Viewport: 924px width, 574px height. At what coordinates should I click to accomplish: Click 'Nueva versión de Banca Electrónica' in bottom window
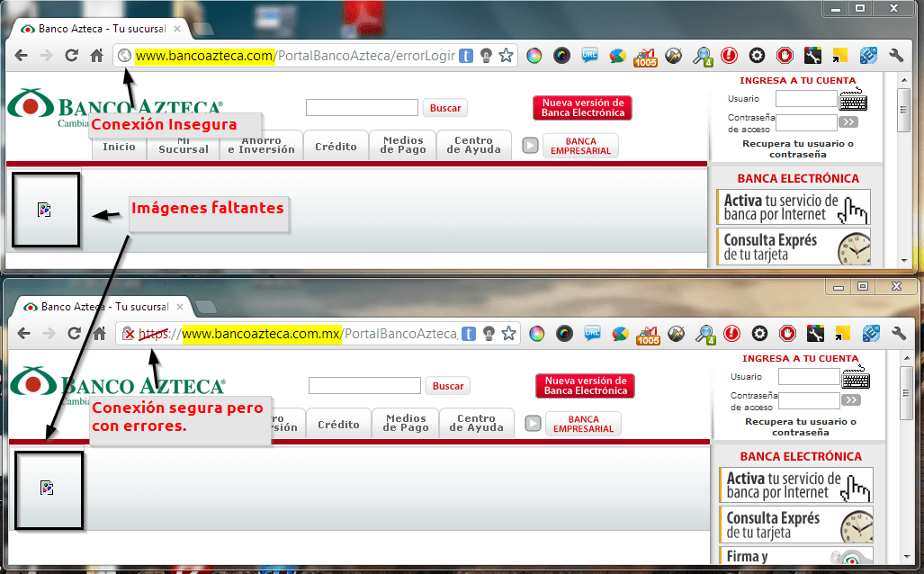(x=585, y=386)
